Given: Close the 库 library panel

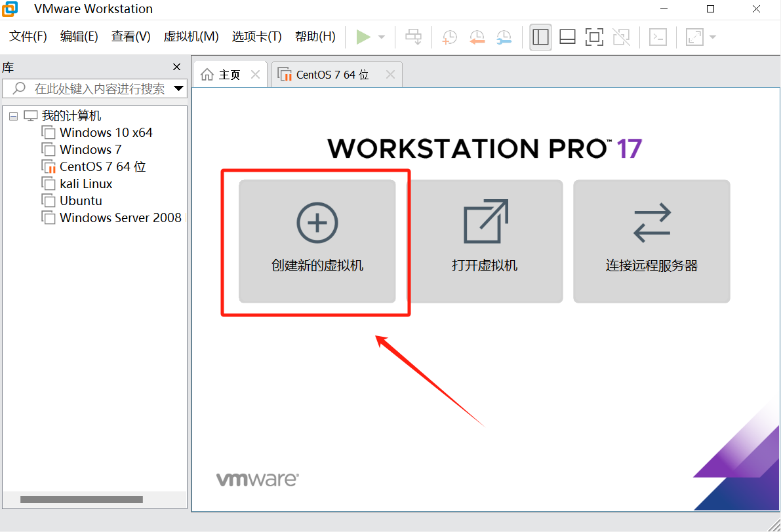Looking at the screenshot, I should click(x=176, y=67).
